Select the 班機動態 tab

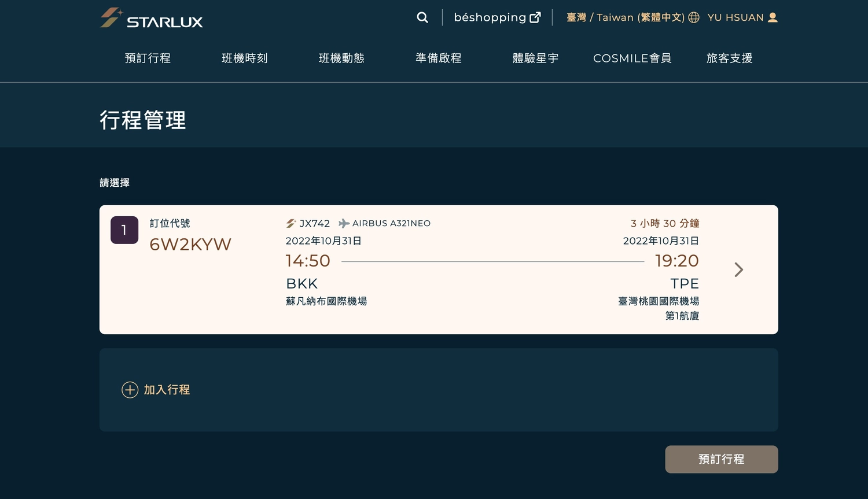pos(341,58)
